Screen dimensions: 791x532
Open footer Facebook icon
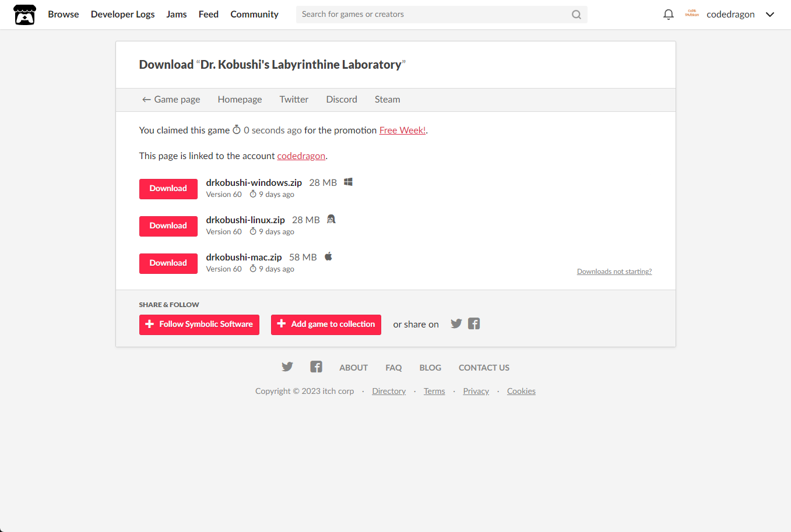tap(316, 367)
